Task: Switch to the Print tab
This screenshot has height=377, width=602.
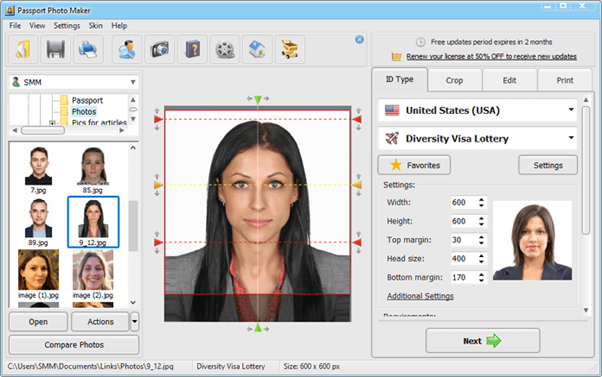Action: pos(565,80)
